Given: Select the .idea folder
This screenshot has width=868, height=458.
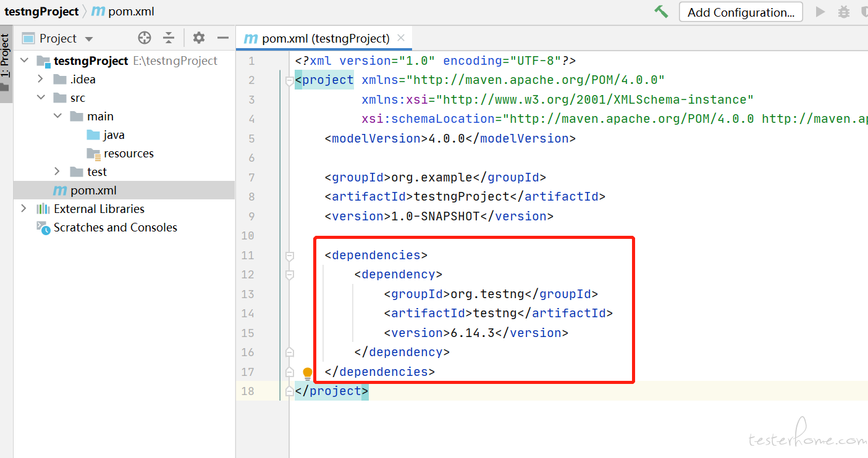Looking at the screenshot, I should (x=83, y=79).
